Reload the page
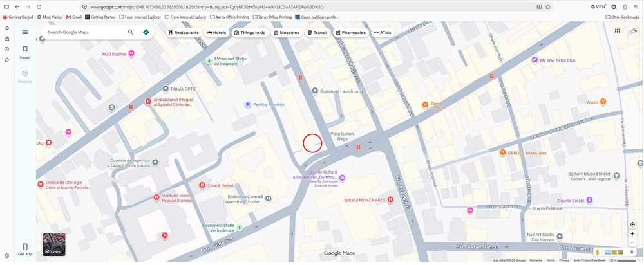Image resolution: width=644 pixels, height=265 pixels. (x=39, y=6)
